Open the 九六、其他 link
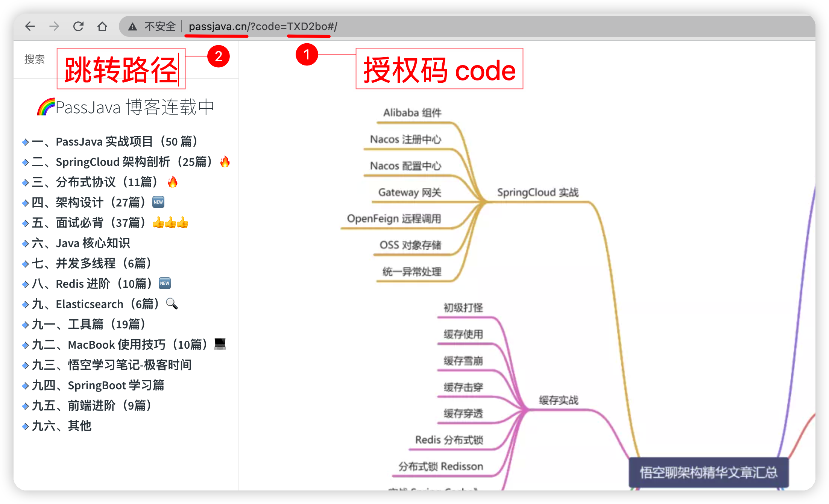Image resolution: width=829 pixels, height=504 pixels. point(62,426)
